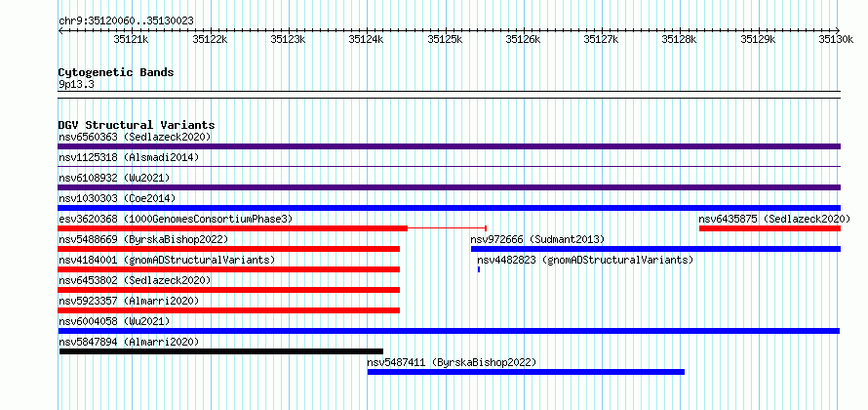Click the Cytogenetic Bands track title
Viewport: 868px width, 410px height.
(116, 72)
